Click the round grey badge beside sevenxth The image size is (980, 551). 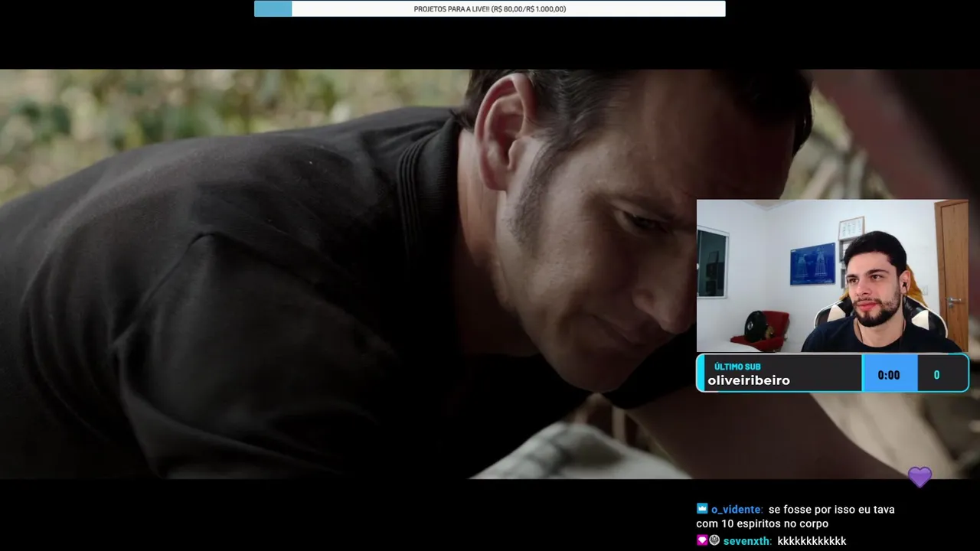click(x=714, y=540)
